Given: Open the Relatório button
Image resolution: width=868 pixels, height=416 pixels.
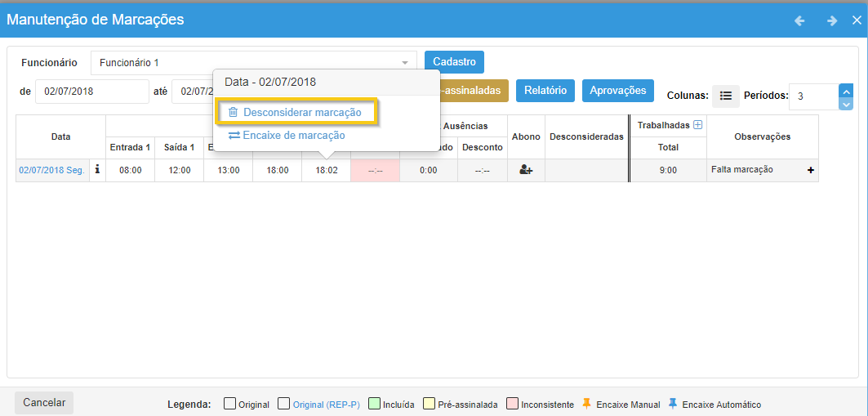Looking at the screenshot, I should [545, 91].
